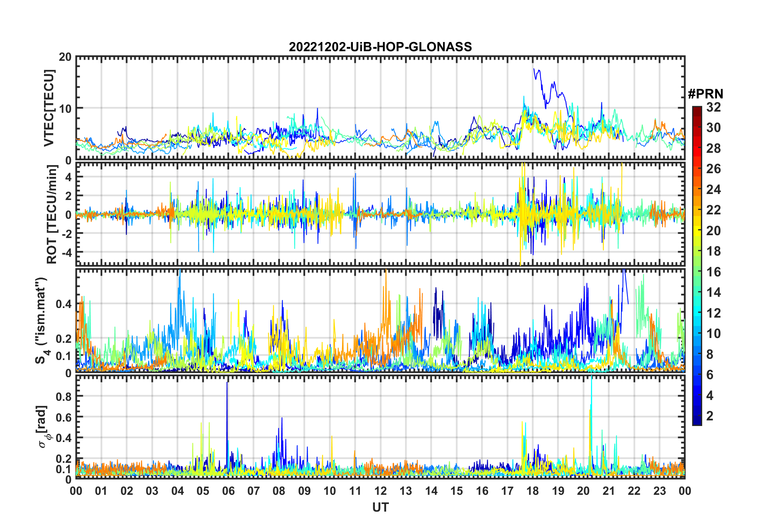761x532 pixels.
Task: Choose the "21" hour tick on the UT axis
Action: [609, 491]
